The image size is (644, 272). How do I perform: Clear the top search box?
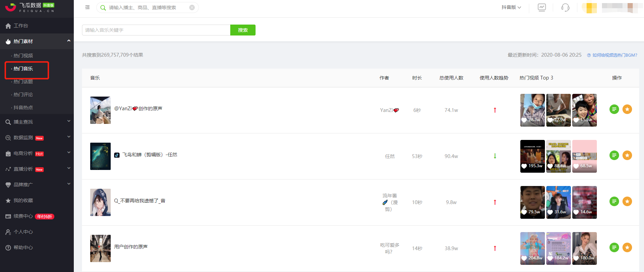point(192,8)
